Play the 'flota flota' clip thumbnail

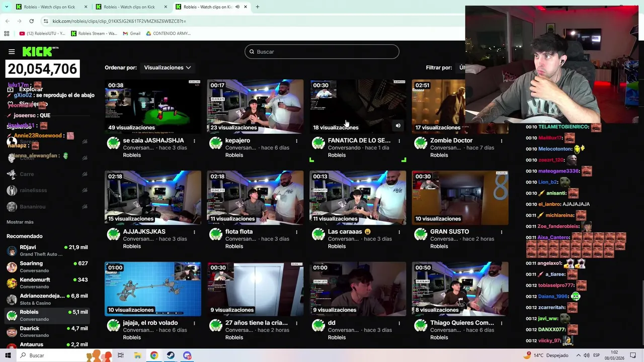(255, 197)
